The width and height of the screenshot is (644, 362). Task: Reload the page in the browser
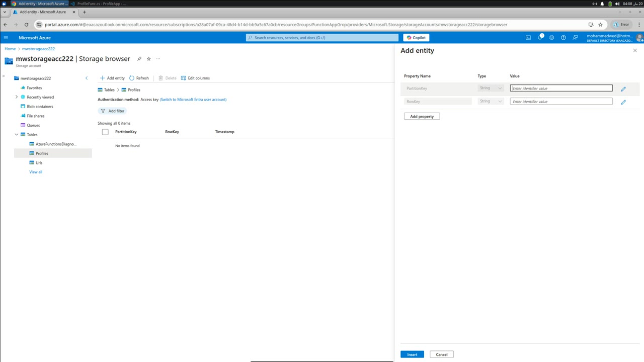pyautogui.click(x=27, y=24)
